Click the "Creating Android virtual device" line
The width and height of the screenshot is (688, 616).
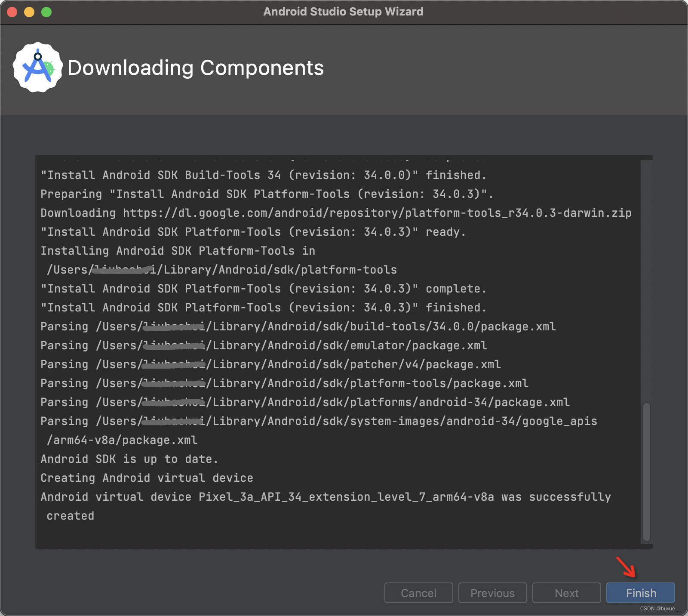pyautogui.click(x=147, y=478)
